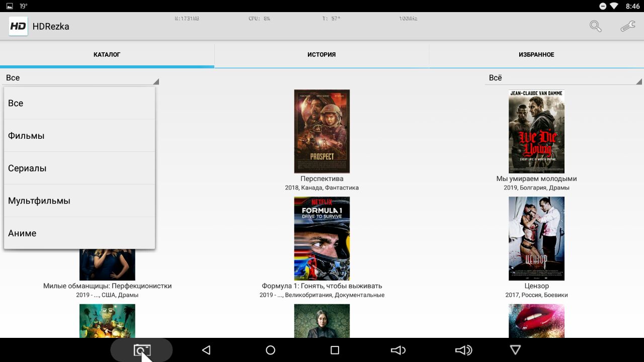Click '2019 - ..., Великобритания, Документальные' caption
The width and height of the screenshot is (644, 362).
322,295
